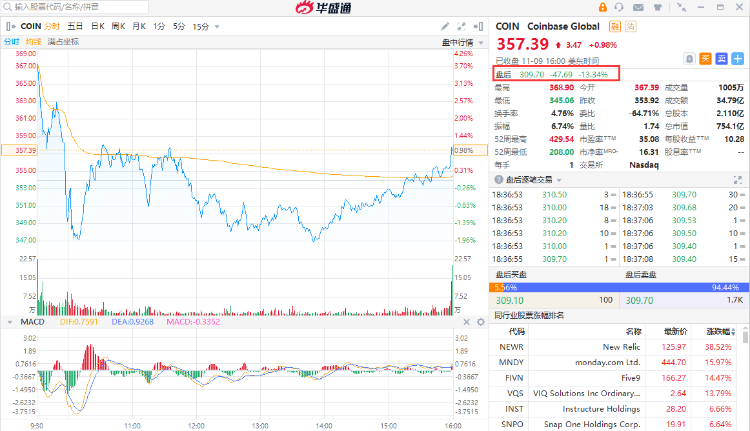Screen dimensions: 750x431
Task: Switch to the 周K chart tab
Action: pos(118,26)
